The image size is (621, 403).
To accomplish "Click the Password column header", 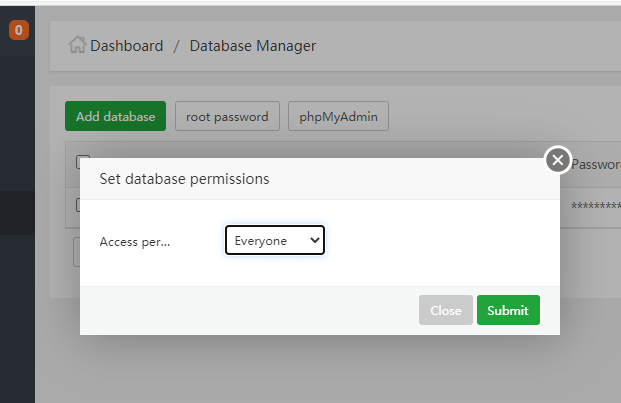I will click(596, 164).
